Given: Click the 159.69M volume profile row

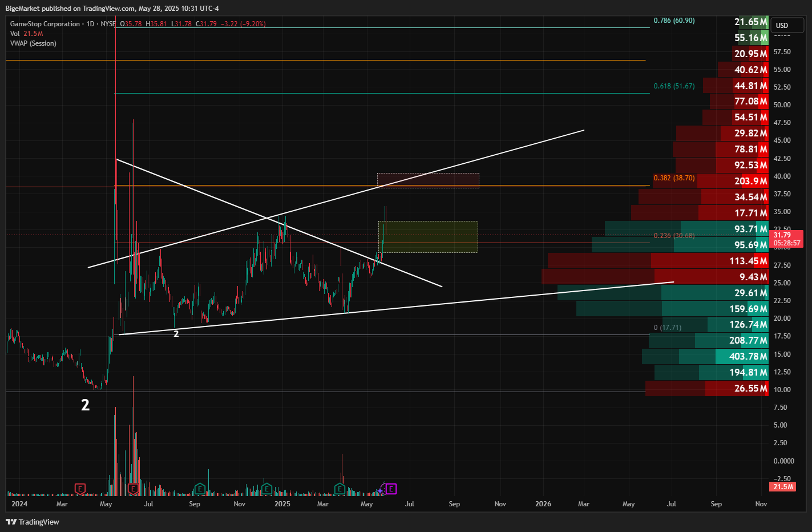Looking at the screenshot, I should 672,309.
